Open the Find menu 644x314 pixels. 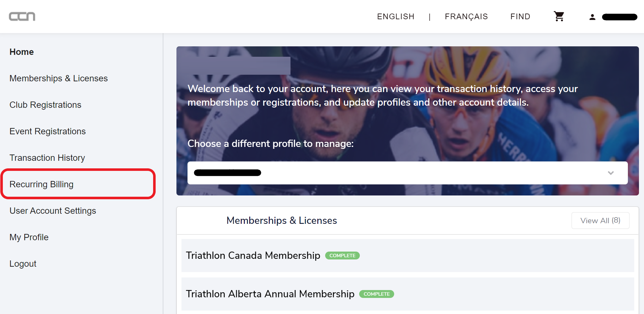click(520, 16)
